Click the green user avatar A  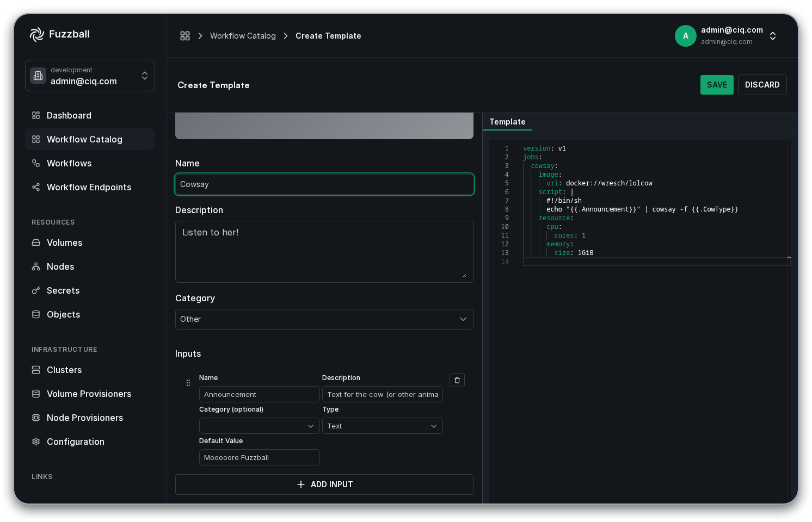[x=686, y=36]
